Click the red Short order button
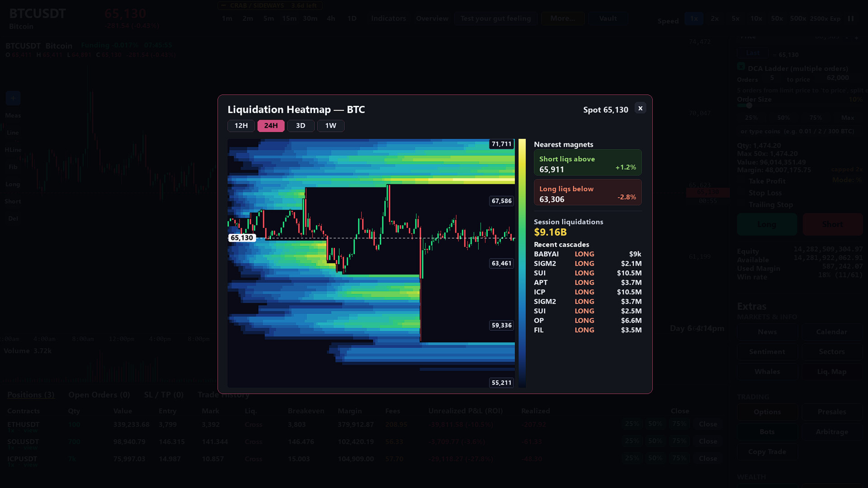This screenshot has width=868, height=488. tap(832, 225)
